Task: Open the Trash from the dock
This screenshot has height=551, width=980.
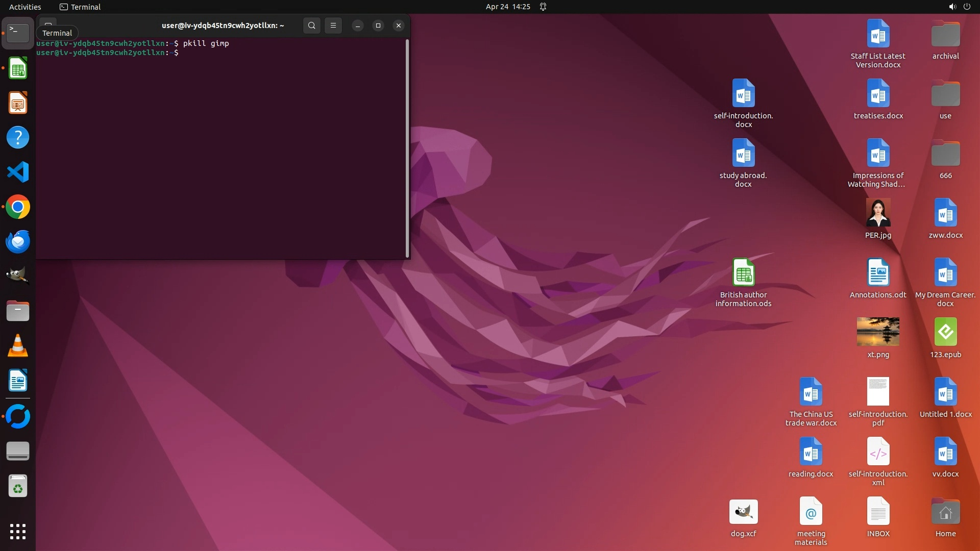Action: pos(18,487)
